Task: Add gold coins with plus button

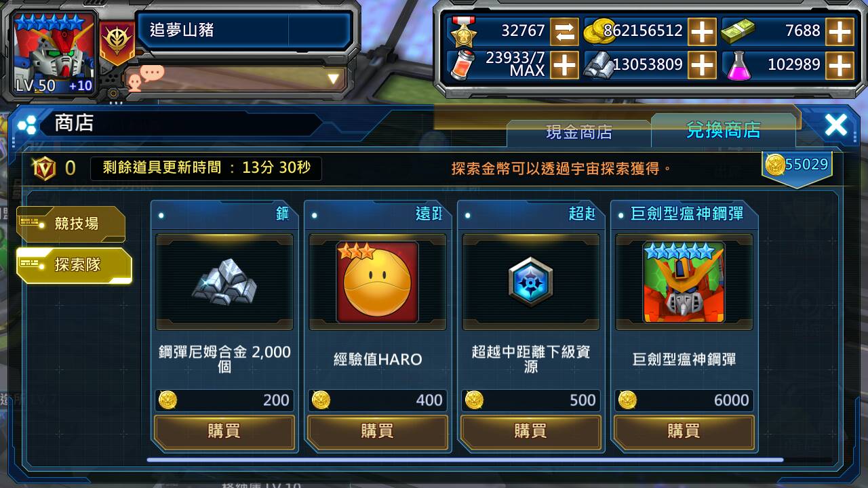Action: pos(702,31)
